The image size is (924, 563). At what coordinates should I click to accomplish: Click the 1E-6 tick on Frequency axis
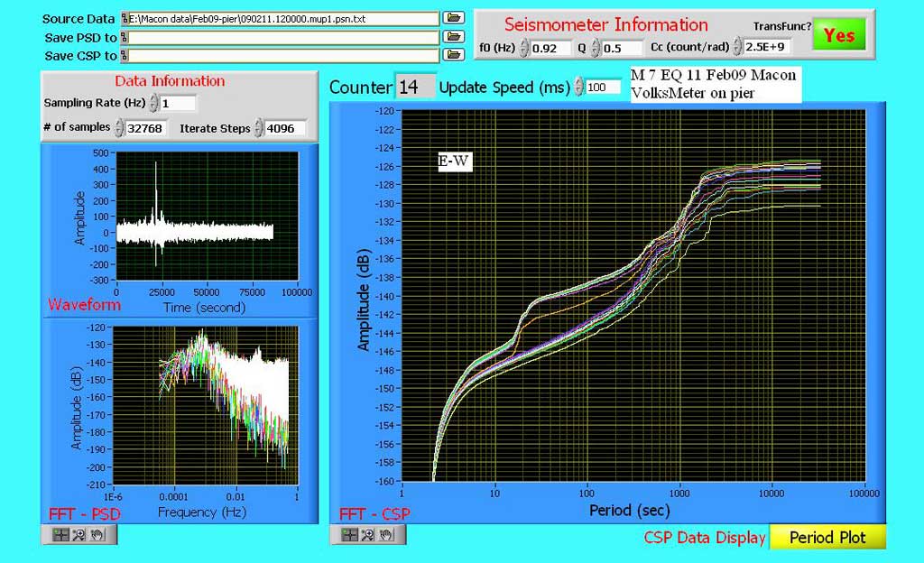113,497
